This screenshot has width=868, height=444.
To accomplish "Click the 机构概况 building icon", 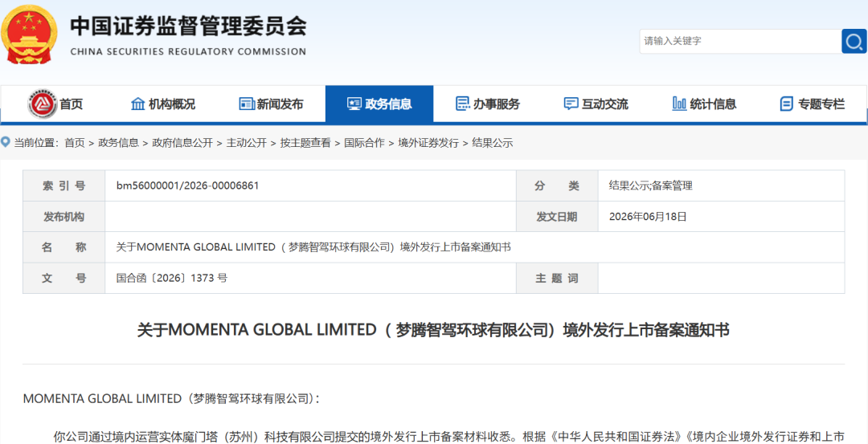I will [x=138, y=104].
